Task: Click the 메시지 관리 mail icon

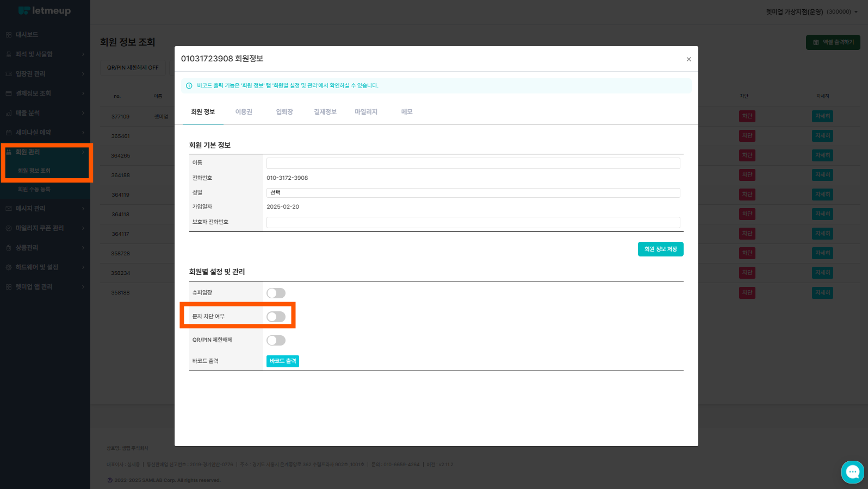Action: coord(9,209)
